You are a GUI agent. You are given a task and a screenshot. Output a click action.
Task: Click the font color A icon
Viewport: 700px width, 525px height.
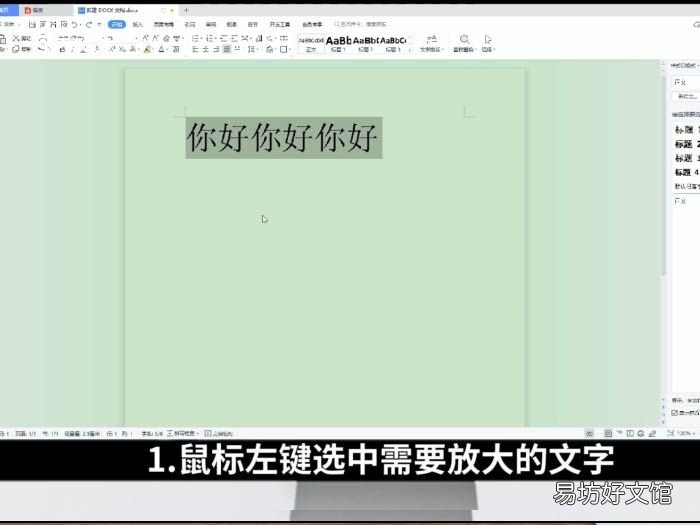162,49
